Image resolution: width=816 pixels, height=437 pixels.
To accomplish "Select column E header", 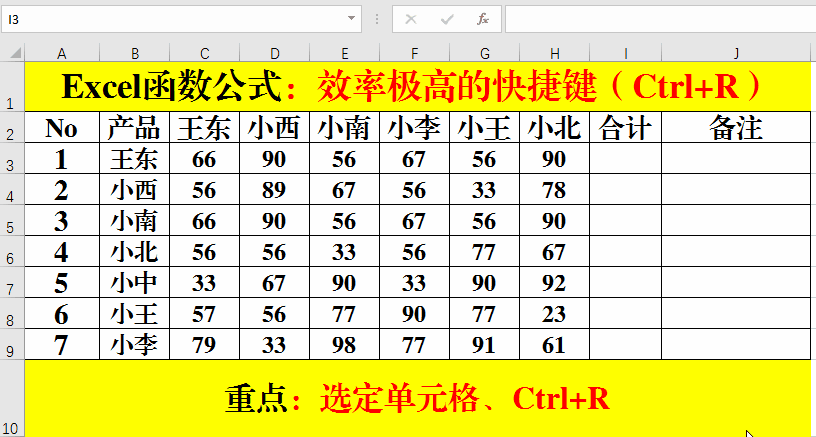I will tap(345, 53).
